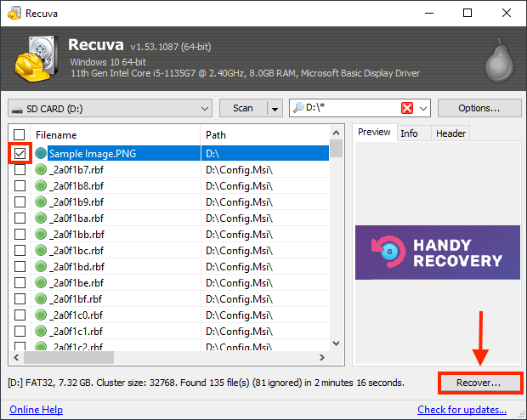Click the green state icon of _2a0f1b9.rbf
The width and height of the screenshot is (527, 420).
click(x=41, y=201)
